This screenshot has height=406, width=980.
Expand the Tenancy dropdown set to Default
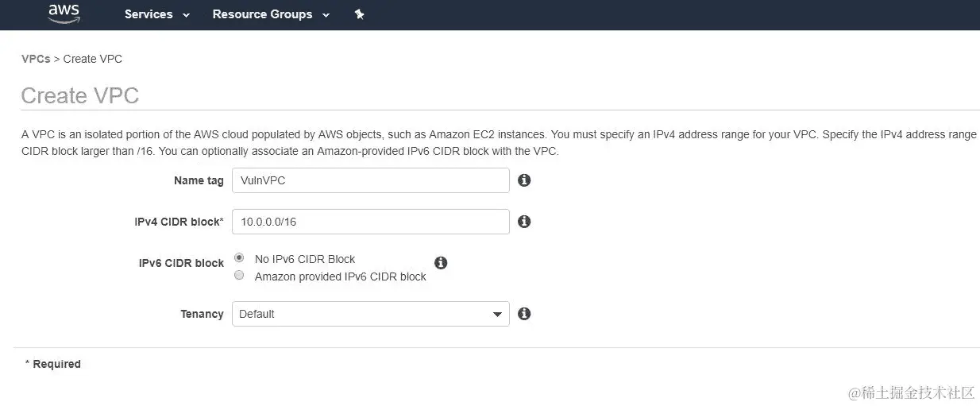[x=370, y=314]
